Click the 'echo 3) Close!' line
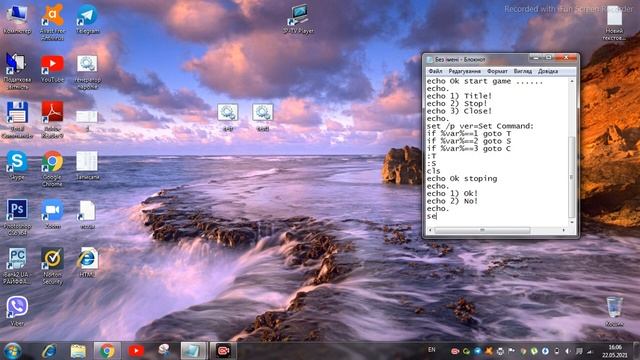Image resolution: width=640 pixels, height=360 pixels. pyautogui.click(x=459, y=111)
